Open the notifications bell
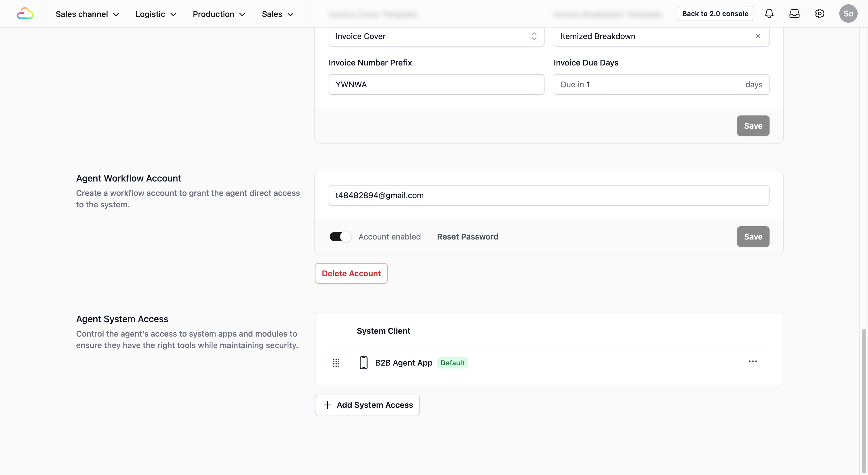This screenshot has height=475, width=868. pyautogui.click(x=769, y=13)
